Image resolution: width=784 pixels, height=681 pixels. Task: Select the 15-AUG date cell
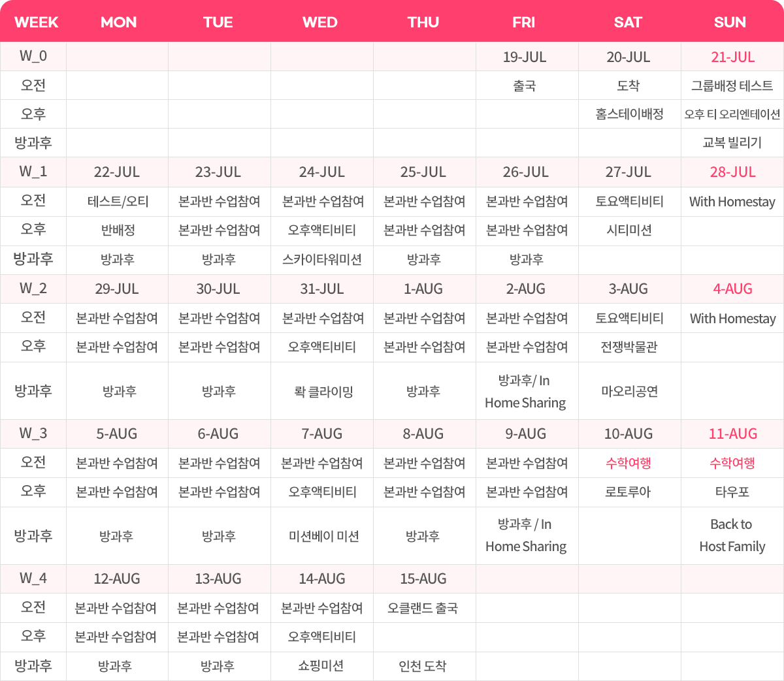423,578
